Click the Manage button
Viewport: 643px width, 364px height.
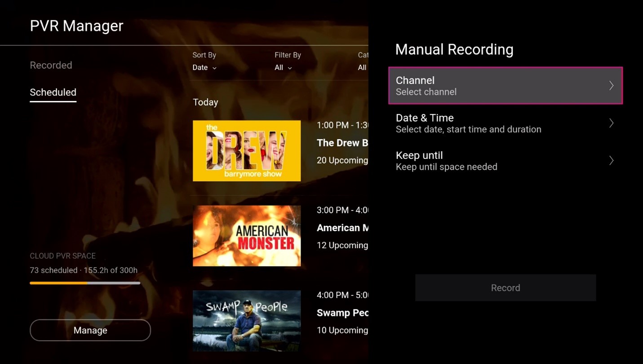(x=90, y=330)
